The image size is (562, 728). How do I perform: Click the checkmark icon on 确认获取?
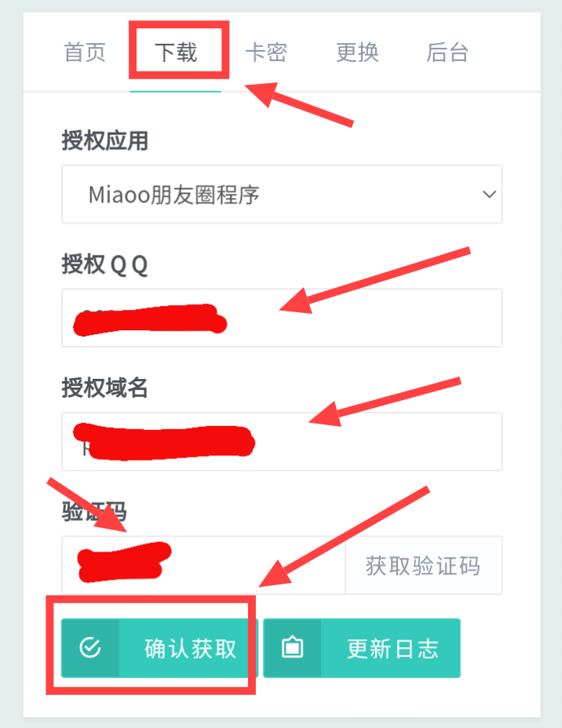[x=90, y=648]
